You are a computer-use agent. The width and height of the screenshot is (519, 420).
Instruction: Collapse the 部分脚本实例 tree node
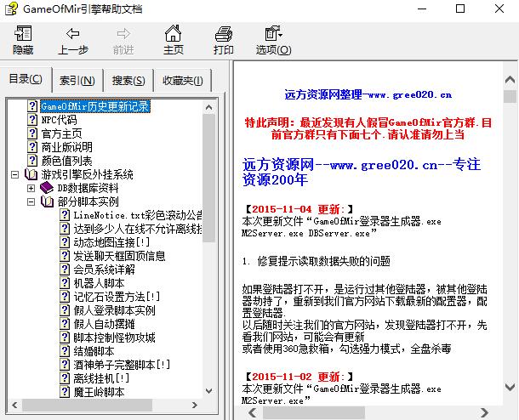click(x=31, y=201)
